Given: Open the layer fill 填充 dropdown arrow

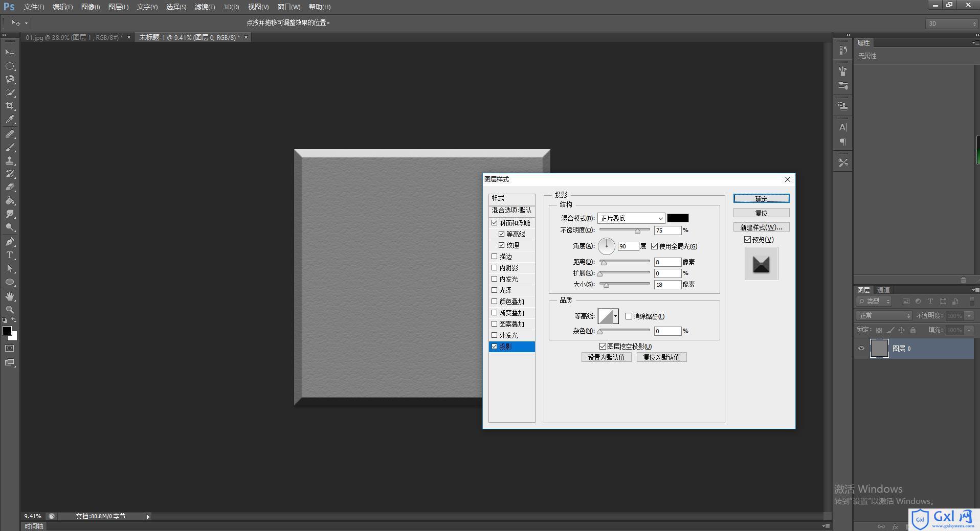Looking at the screenshot, I should pyautogui.click(x=969, y=330).
